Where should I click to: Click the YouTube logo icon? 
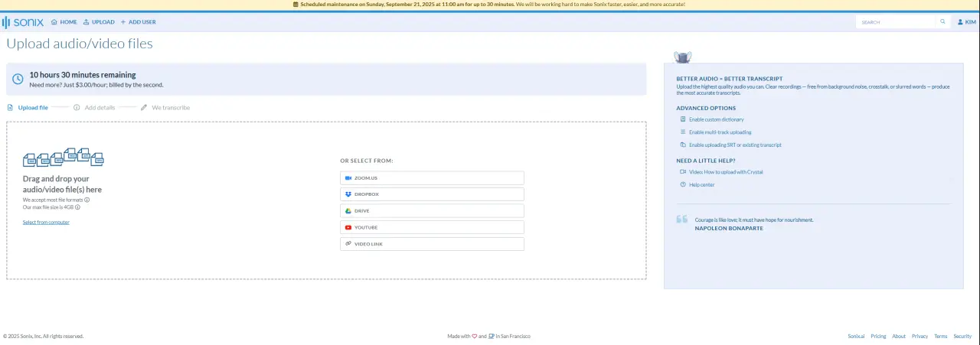(x=348, y=227)
